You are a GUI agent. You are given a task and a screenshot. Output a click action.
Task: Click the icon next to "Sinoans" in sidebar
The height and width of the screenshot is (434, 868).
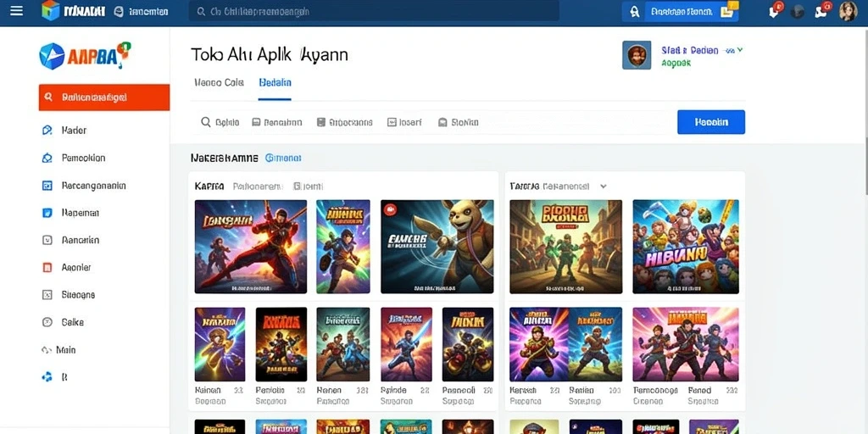click(47, 295)
